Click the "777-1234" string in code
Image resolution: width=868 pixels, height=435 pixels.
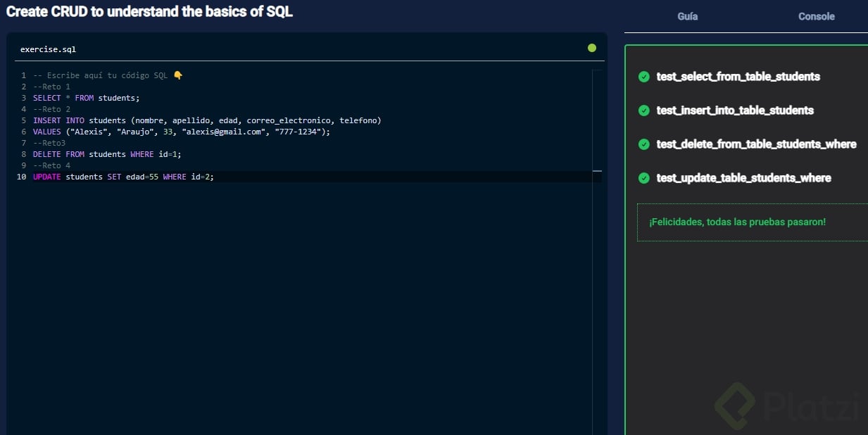pyautogui.click(x=298, y=132)
